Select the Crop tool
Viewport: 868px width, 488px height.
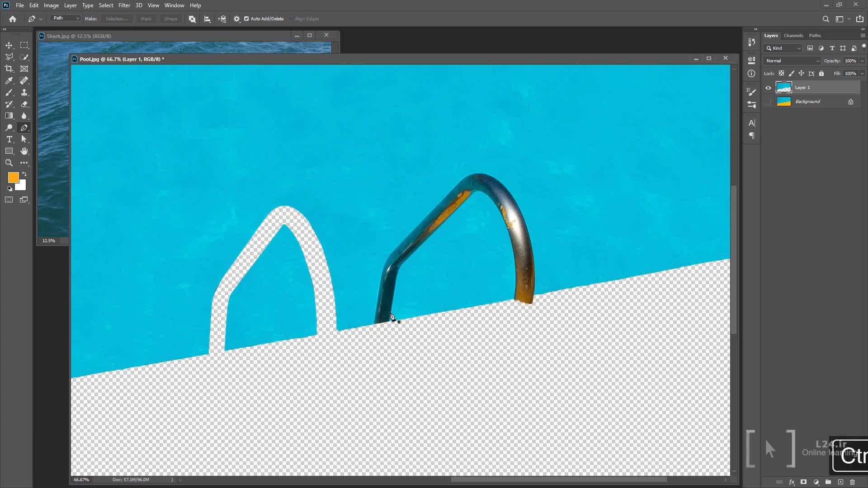pos(9,69)
